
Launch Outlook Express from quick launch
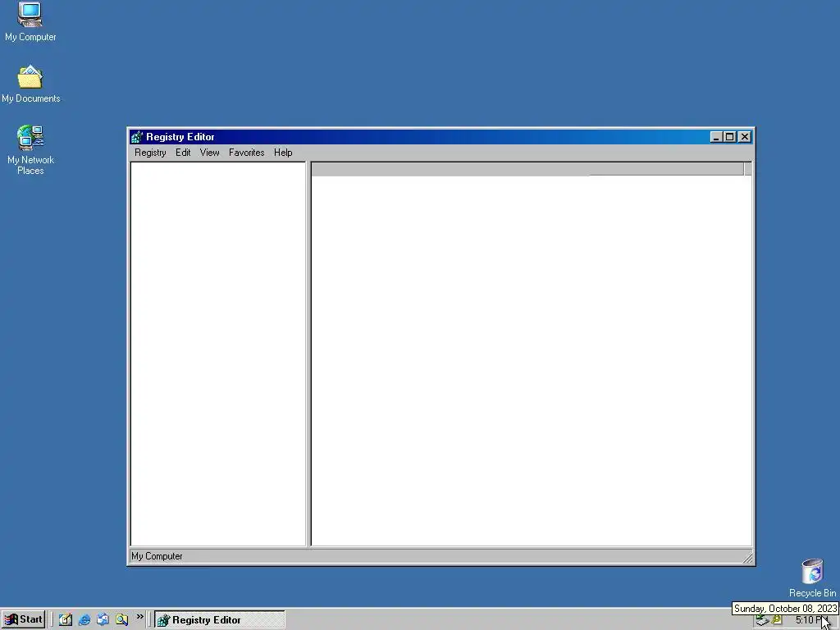pos(103,620)
